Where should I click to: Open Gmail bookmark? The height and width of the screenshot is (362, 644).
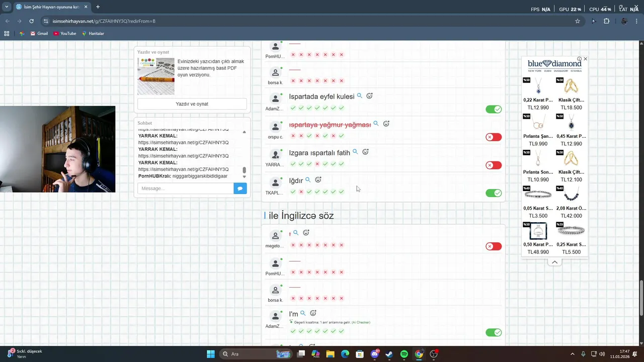pos(39,34)
